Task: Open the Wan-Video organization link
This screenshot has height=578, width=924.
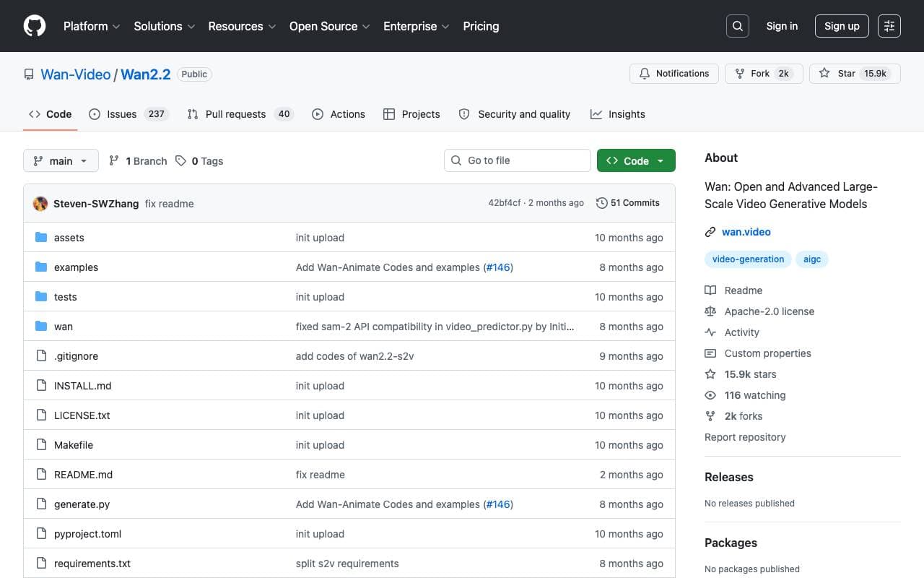Action: point(76,74)
